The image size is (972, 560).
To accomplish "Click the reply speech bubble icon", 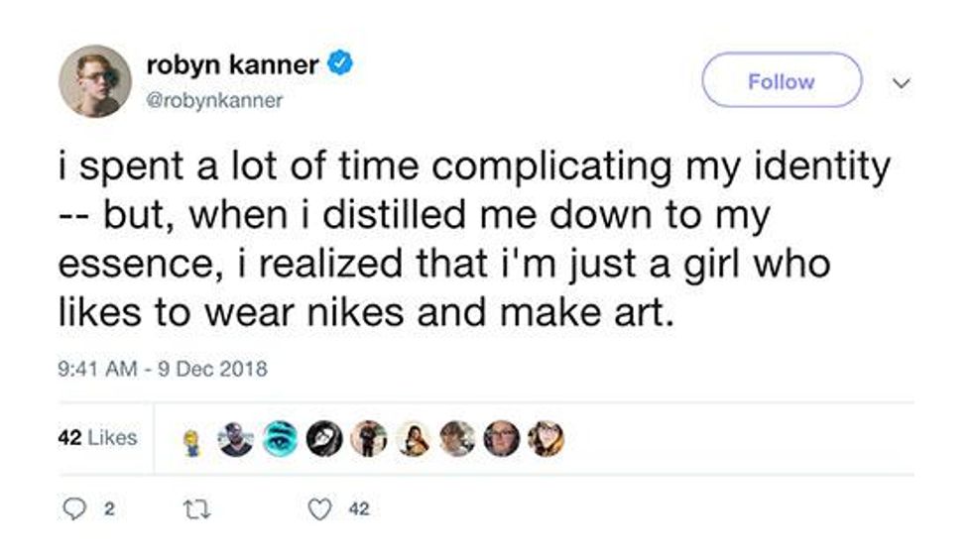I will click(x=74, y=510).
